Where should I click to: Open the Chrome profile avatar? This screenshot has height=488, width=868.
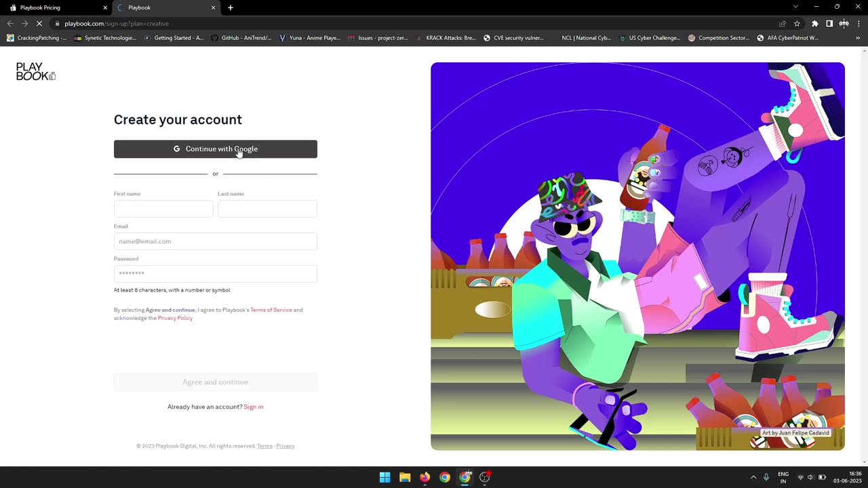point(844,24)
